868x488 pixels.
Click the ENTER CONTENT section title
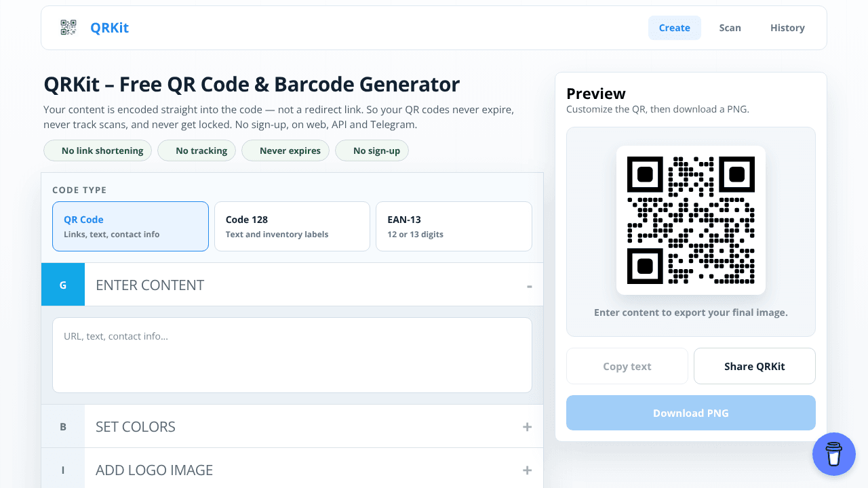[x=150, y=285]
